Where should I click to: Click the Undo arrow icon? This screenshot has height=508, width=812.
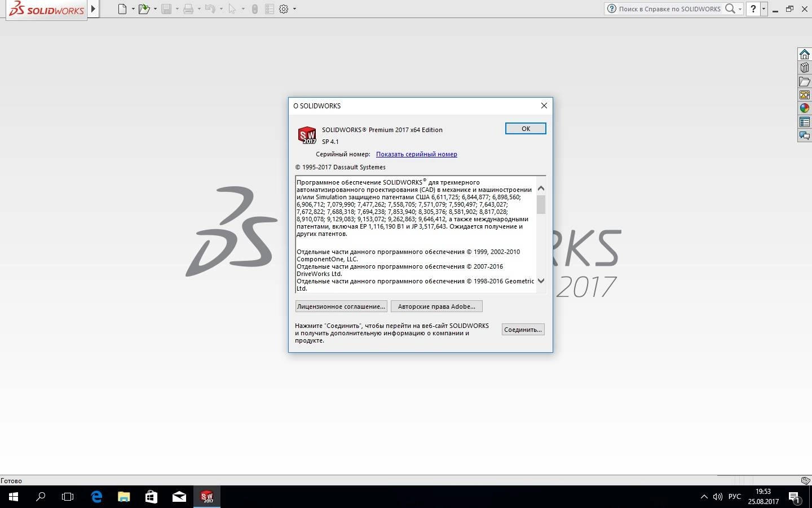(210, 9)
